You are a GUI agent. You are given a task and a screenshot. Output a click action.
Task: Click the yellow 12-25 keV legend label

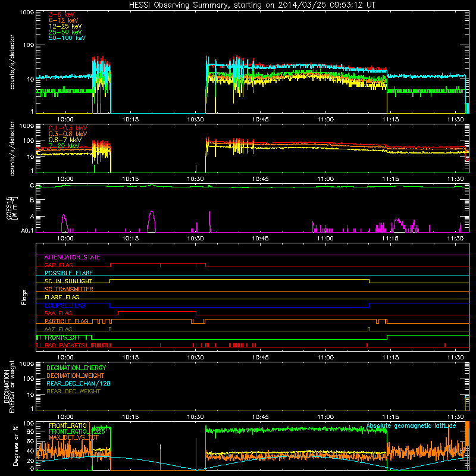[x=65, y=26]
